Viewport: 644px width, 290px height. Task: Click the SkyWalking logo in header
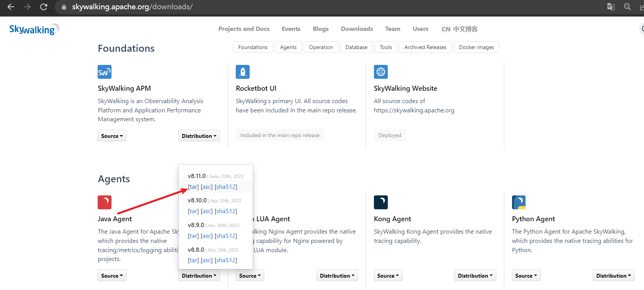(x=34, y=29)
